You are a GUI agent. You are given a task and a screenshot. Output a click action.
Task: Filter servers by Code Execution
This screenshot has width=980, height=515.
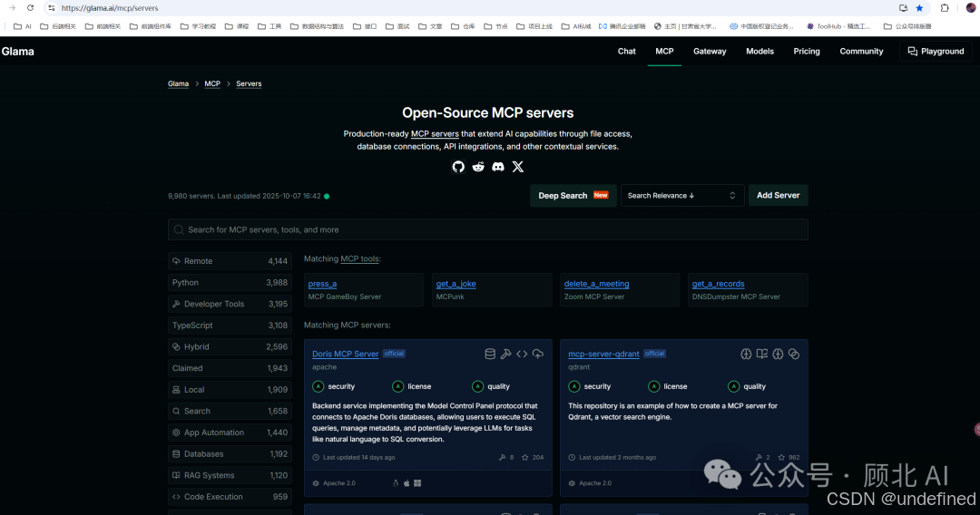[230, 497]
